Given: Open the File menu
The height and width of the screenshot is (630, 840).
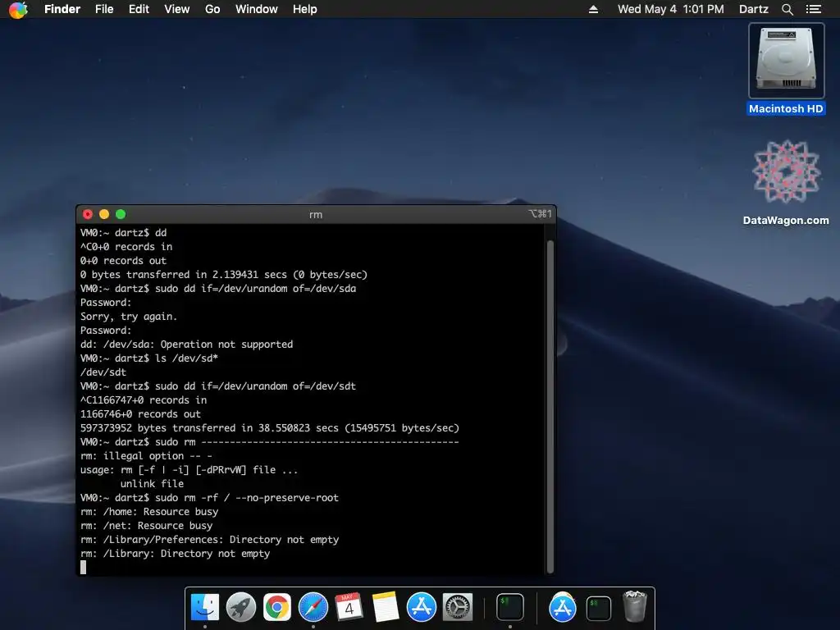Looking at the screenshot, I should coord(104,9).
